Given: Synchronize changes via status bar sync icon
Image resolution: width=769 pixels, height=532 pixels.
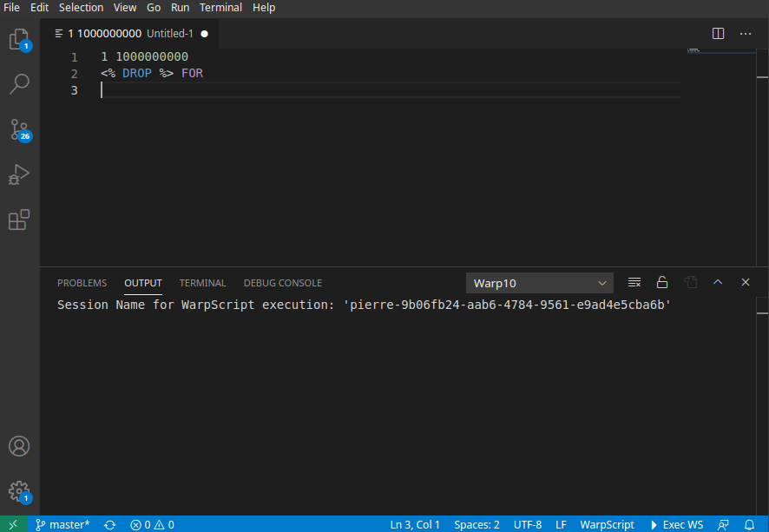Looking at the screenshot, I should [x=110, y=524].
